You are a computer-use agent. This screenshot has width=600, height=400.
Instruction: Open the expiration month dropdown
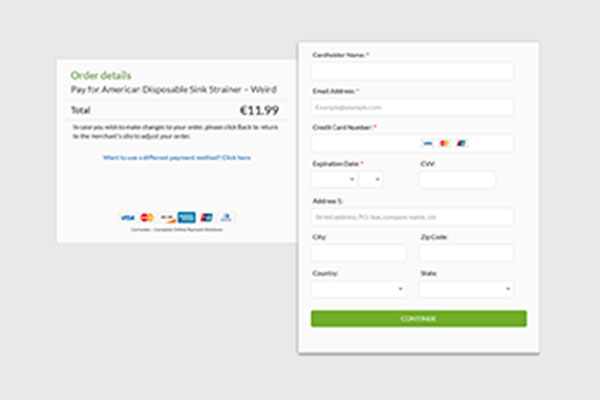click(334, 180)
